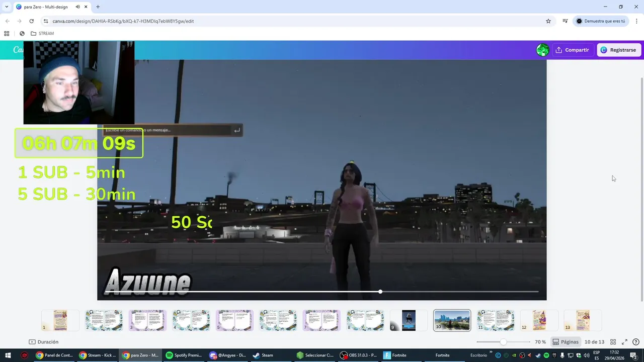Click microphone tray icon

click(x=562, y=355)
